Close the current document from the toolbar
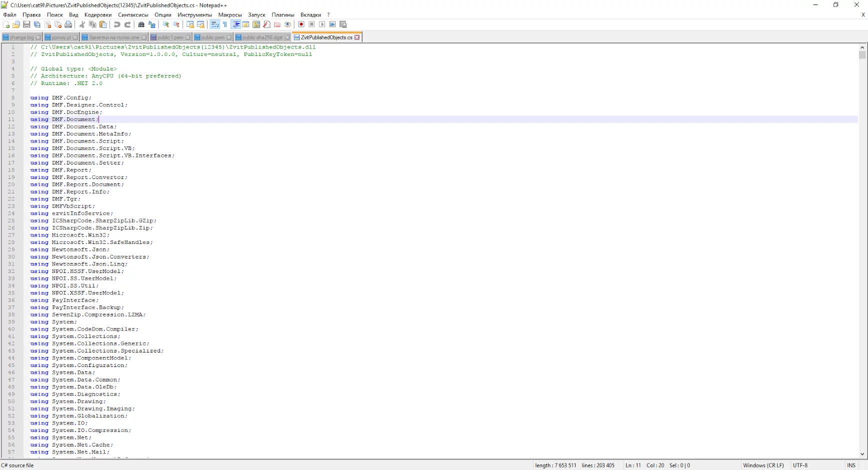The height and width of the screenshot is (470, 868). tap(48, 24)
